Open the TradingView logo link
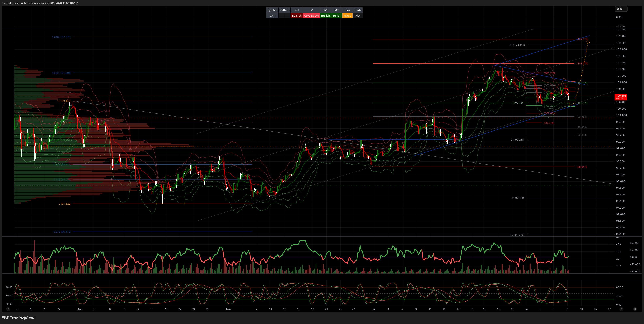 pyautogui.click(x=18, y=318)
